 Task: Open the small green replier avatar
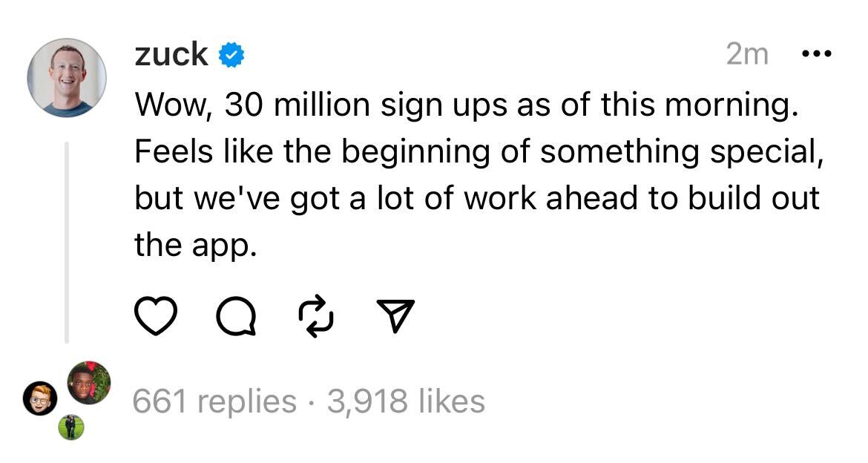click(71, 427)
